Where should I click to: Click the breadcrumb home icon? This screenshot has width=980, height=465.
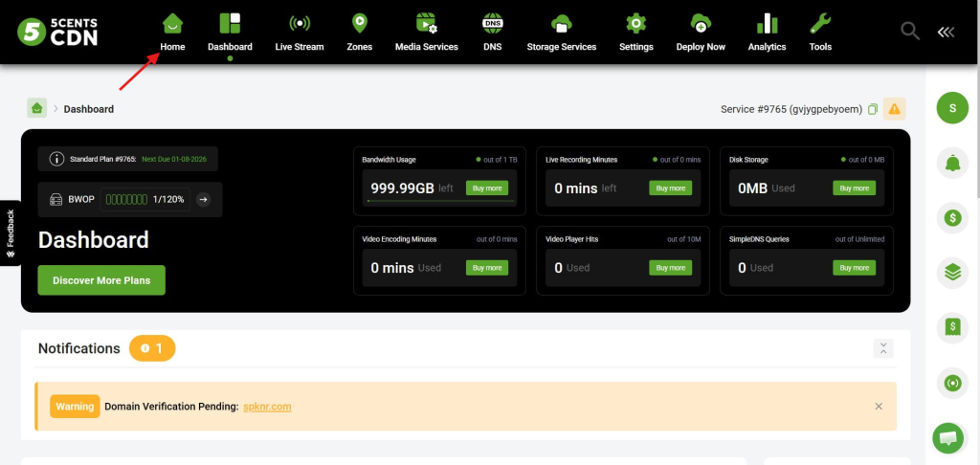[37, 108]
